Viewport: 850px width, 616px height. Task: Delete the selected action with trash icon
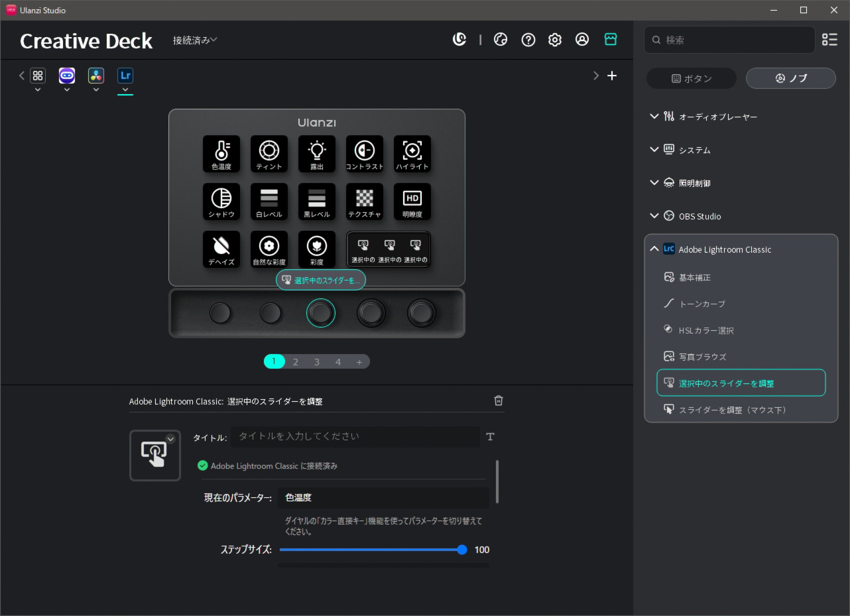[x=499, y=400]
